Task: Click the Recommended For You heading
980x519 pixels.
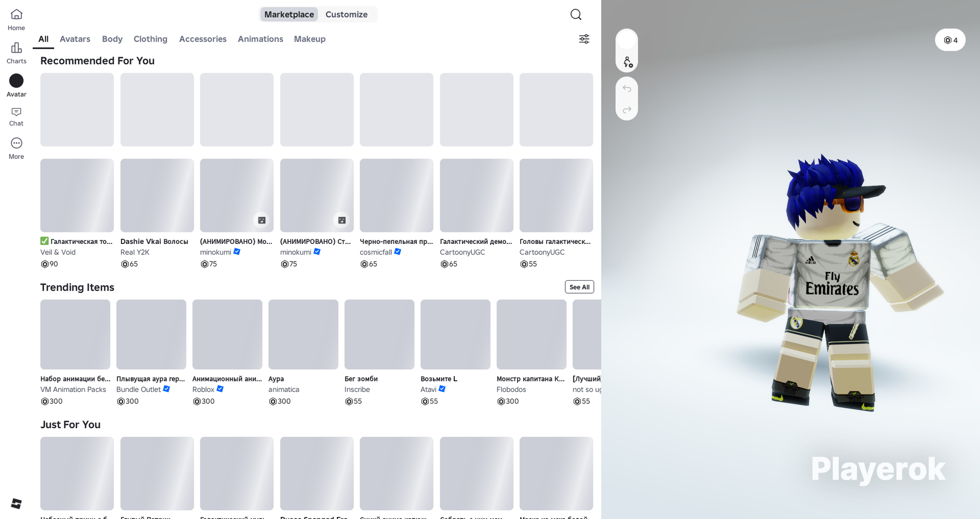Action: click(x=98, y=61)
